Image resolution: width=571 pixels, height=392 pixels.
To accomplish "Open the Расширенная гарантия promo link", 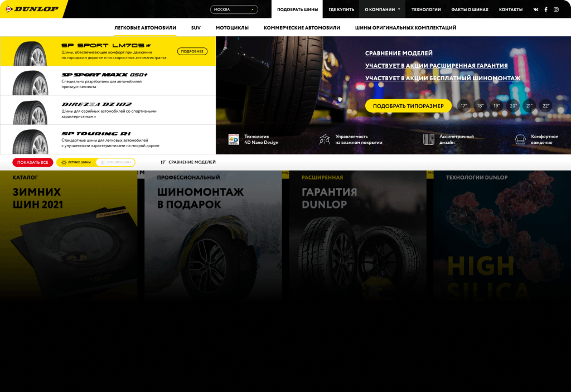I will pyautogui.click(x=436, y=66).
